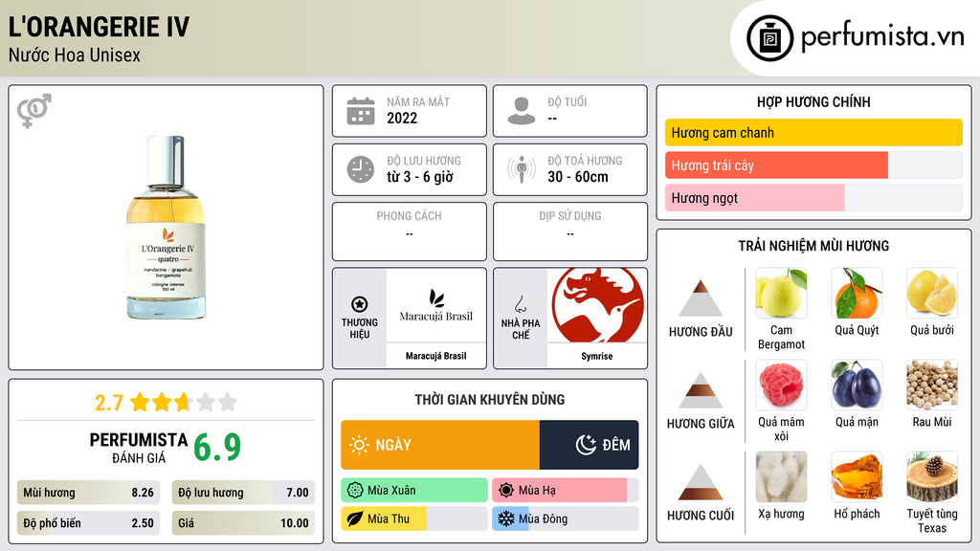Viewport: 980px width, 551px height.
Task: Click the nose icon above Nhà pha chế
Action: click(x=520, y=304)
